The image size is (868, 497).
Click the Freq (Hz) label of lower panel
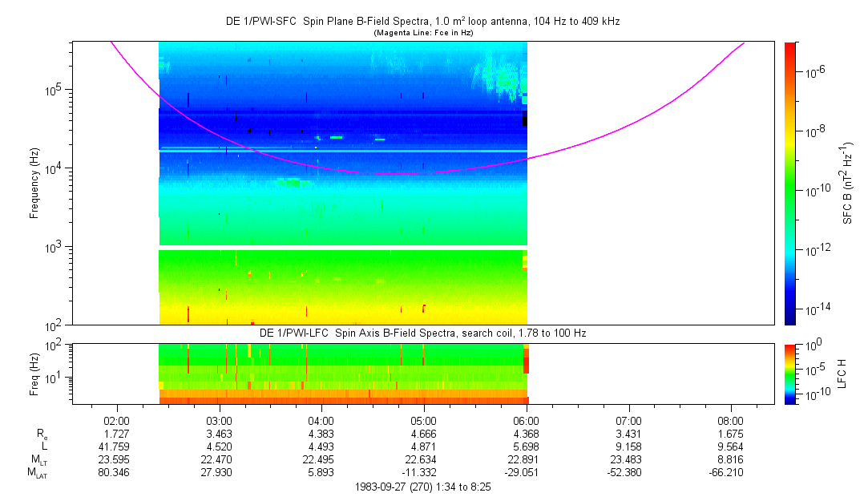point(34,373)
